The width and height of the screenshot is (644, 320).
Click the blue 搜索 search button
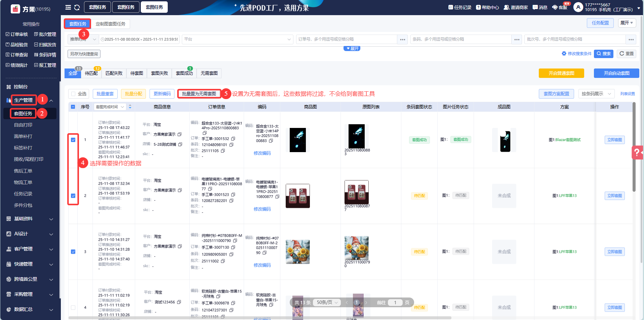coord(604,54)
